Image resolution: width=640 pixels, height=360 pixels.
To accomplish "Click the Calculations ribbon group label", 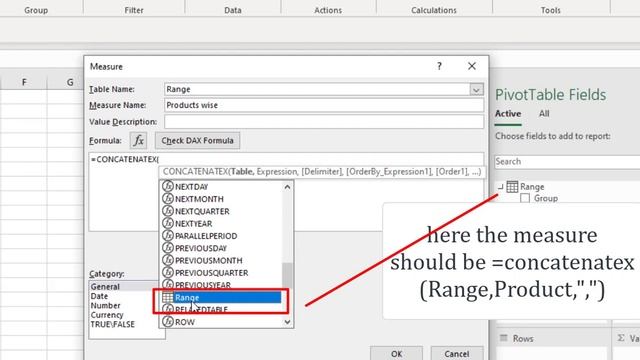I will click(x=434, y=10).
